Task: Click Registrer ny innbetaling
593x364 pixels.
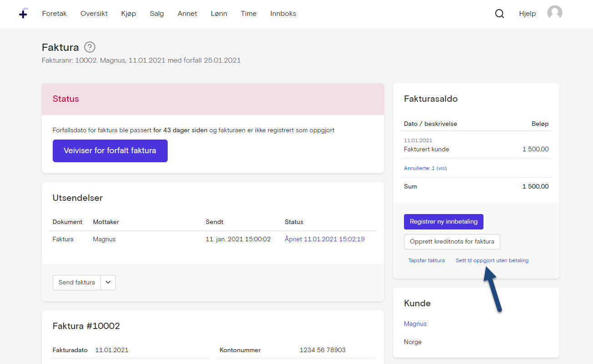Action: click(x=444, y=222)
